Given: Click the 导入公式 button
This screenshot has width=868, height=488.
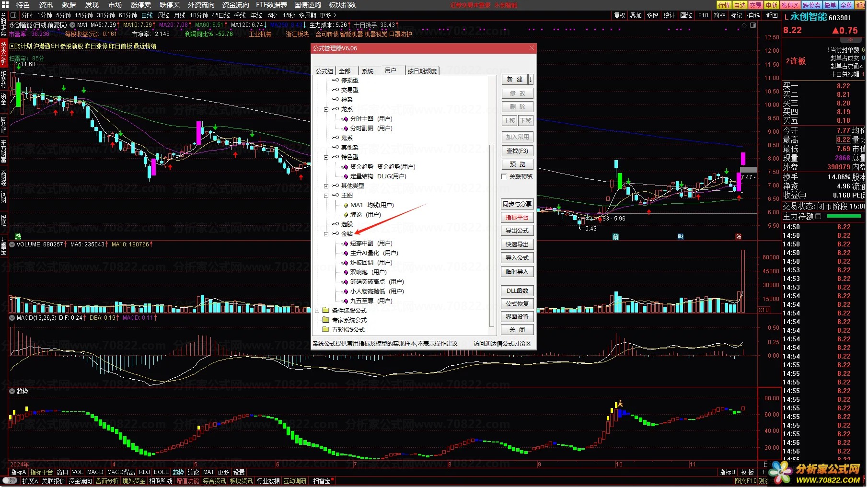Looking at the screenshot, I should tap(517, 258).
